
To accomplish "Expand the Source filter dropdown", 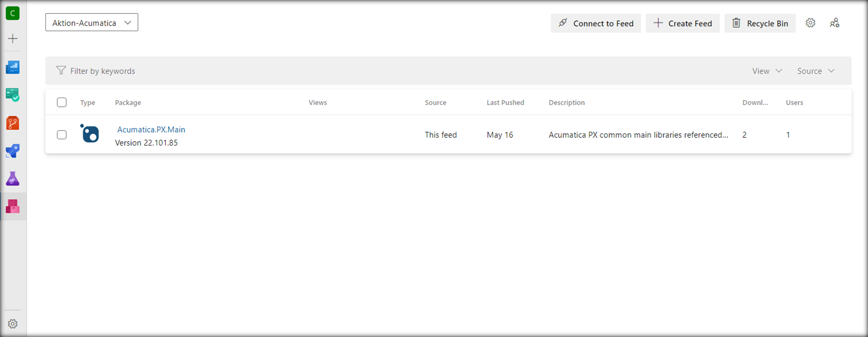I will [x=816, y=71].
